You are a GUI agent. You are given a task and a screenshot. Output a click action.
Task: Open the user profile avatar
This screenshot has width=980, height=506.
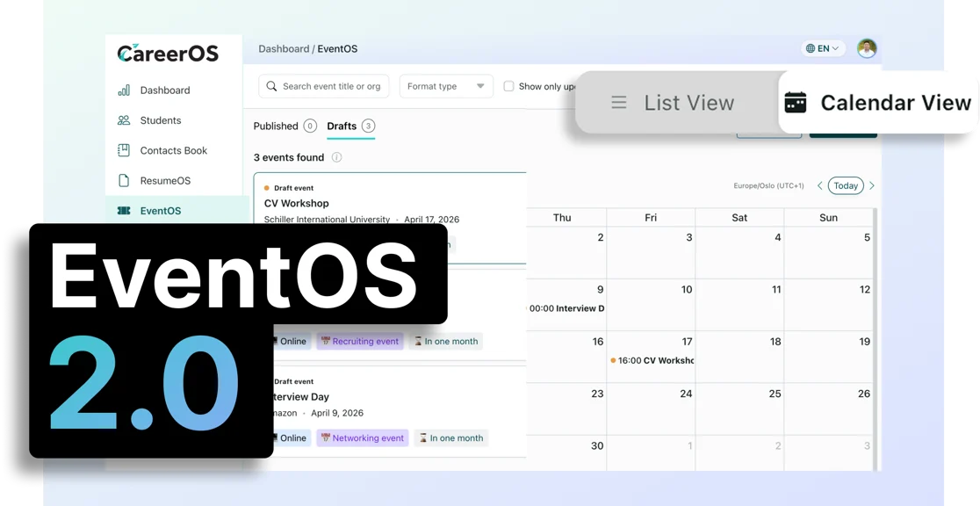(x=867, y=48)
